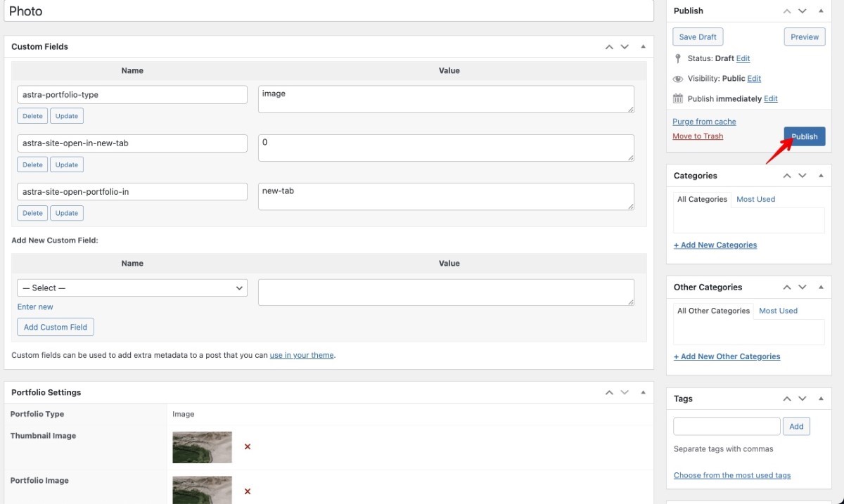The image size is (844, 504).
Task: Move Custom Fields panel down
Action: tap(625, 46)
